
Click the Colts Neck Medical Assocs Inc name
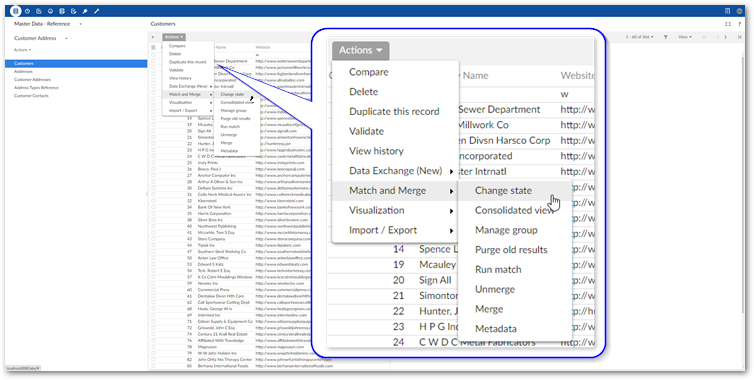tap(225, 195)
